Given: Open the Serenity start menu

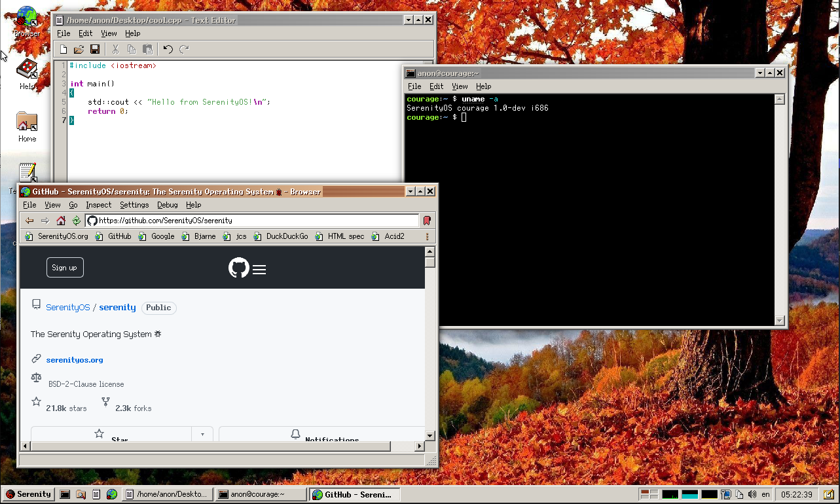Looking at the screenshot, I should [x=28, y=494].
